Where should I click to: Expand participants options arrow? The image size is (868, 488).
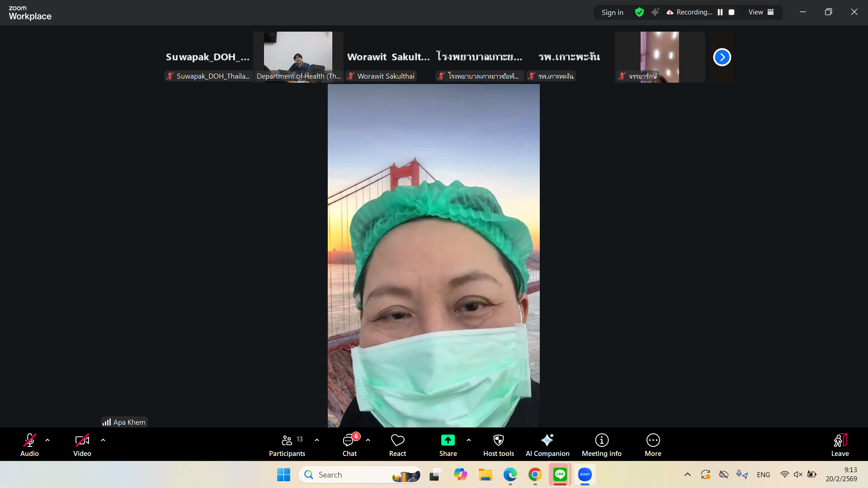(x=317, y=440)
